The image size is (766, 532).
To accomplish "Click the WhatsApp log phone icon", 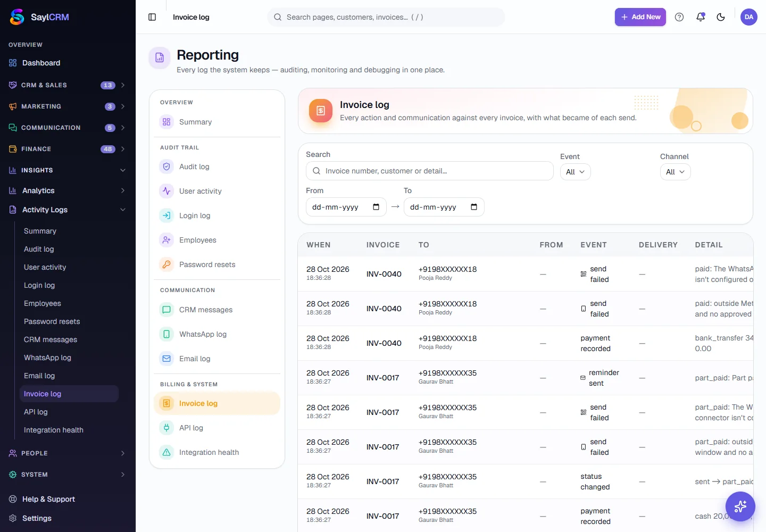I will 166,334.
